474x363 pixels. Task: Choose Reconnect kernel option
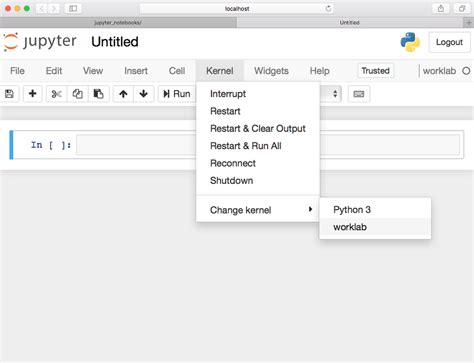[x=258, y=163]
